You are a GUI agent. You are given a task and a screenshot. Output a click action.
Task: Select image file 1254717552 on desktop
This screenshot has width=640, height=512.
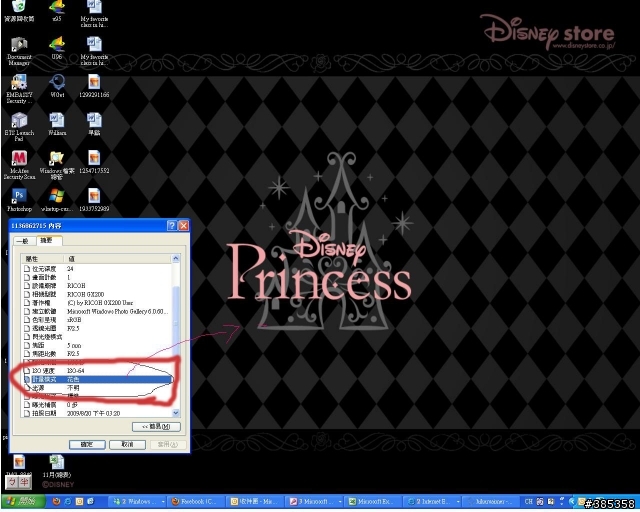click(94, 162)
